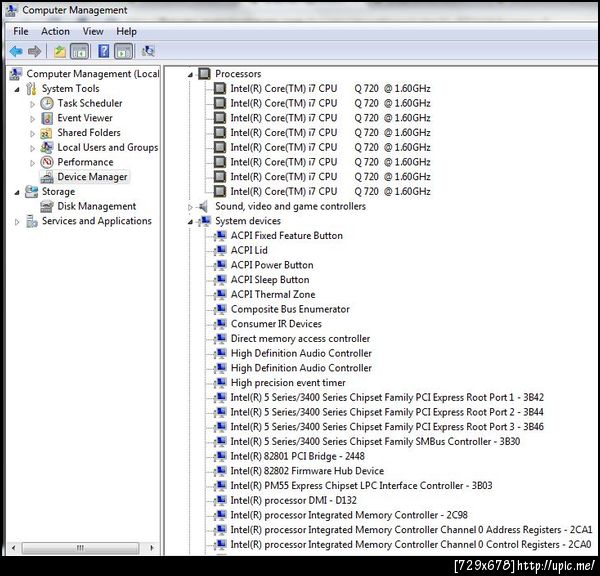Click the Computer Management (Local) root icon
600x576 pixels.
pyautogui.click(x=16, y=74)
